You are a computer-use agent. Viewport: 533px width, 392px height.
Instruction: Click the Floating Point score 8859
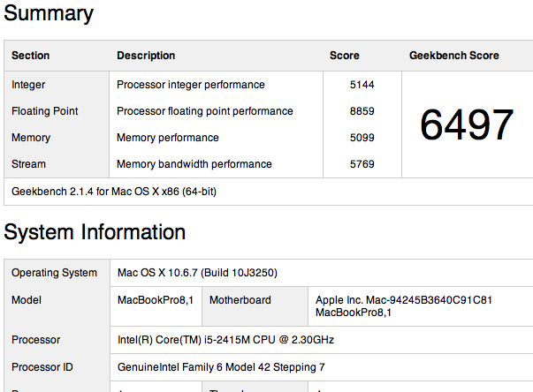[362, 111]
